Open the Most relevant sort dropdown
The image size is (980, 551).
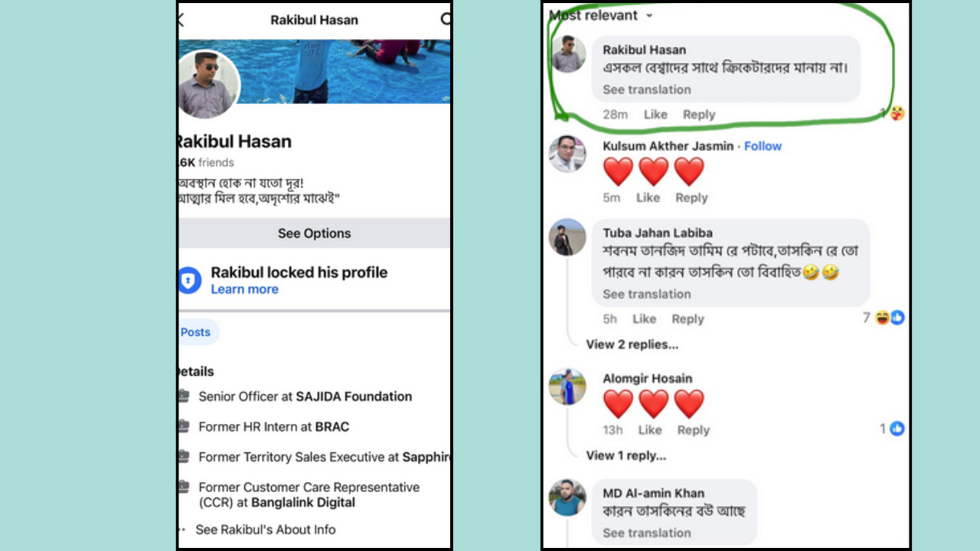click(602, 15)
